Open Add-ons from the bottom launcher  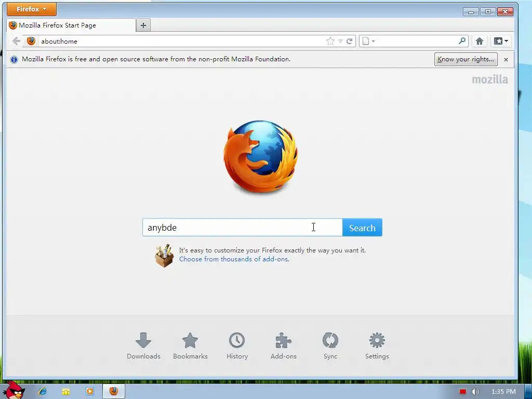pyautogui.click(x=283, y=345)
